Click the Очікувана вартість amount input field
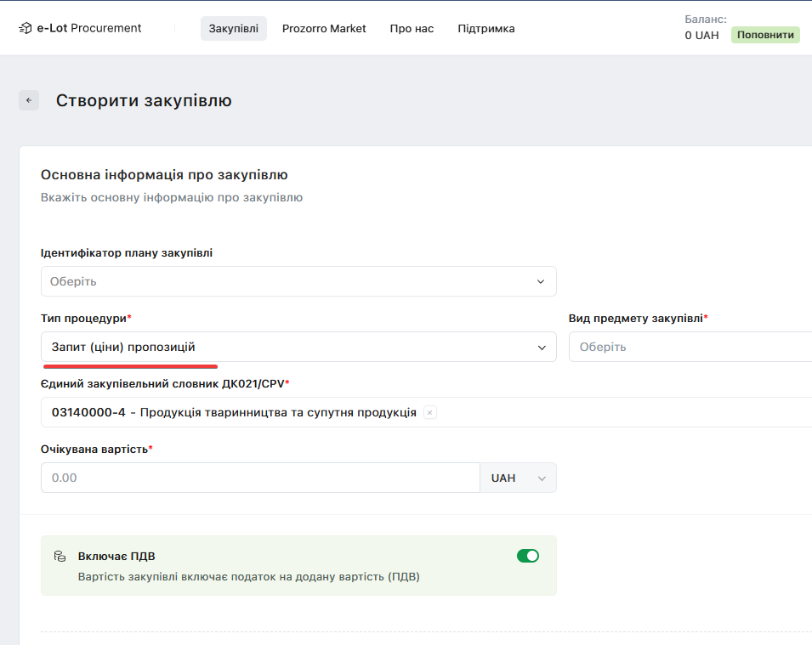The height and width of the screenshot is (645, 812). click(x=260, y=478)
